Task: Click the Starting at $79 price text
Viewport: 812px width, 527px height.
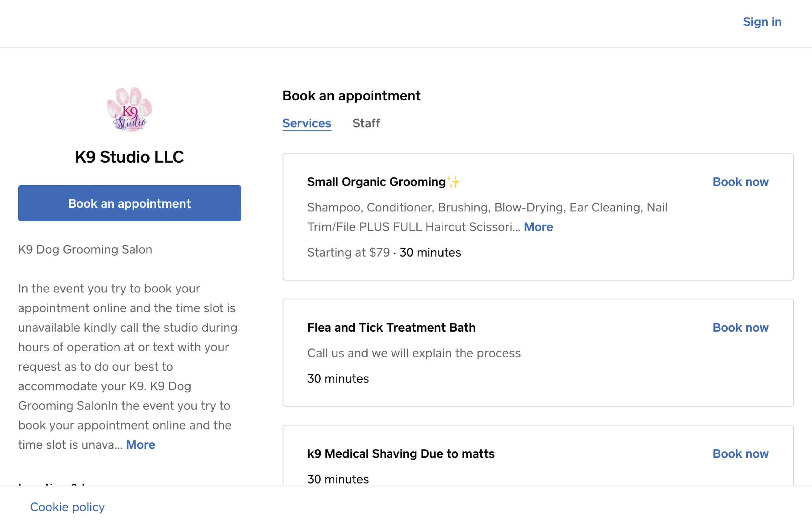Action: (348, 252)
